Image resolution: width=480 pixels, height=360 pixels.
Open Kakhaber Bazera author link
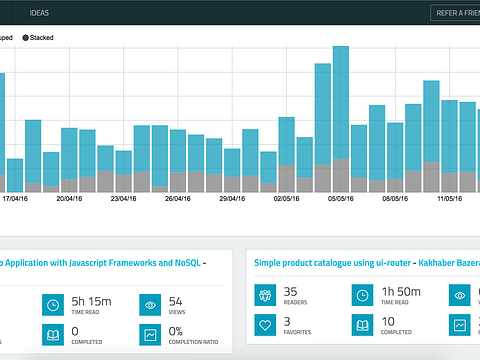(x=449, y=263)
